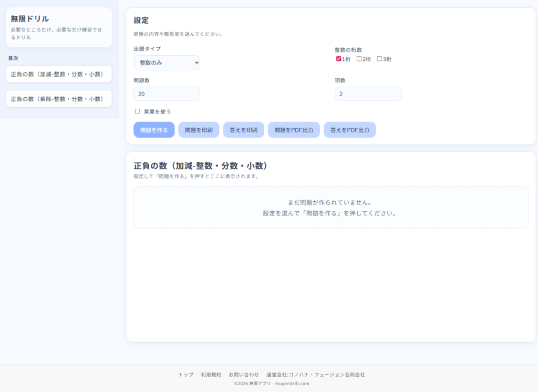The width and height of the screenshot is (538, 392).
Task: Open the 利用規約 footer link
Action: click(211, 375)
